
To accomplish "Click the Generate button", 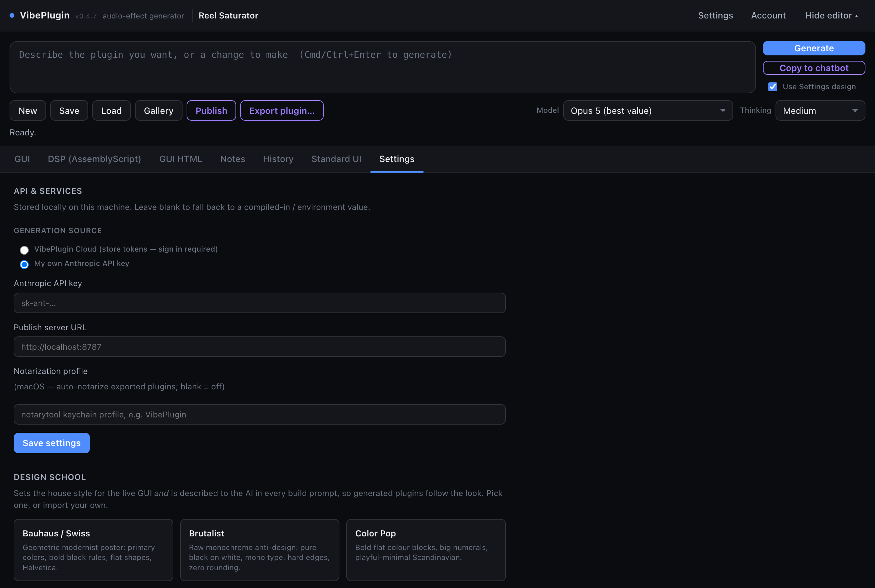I will 814,48.
